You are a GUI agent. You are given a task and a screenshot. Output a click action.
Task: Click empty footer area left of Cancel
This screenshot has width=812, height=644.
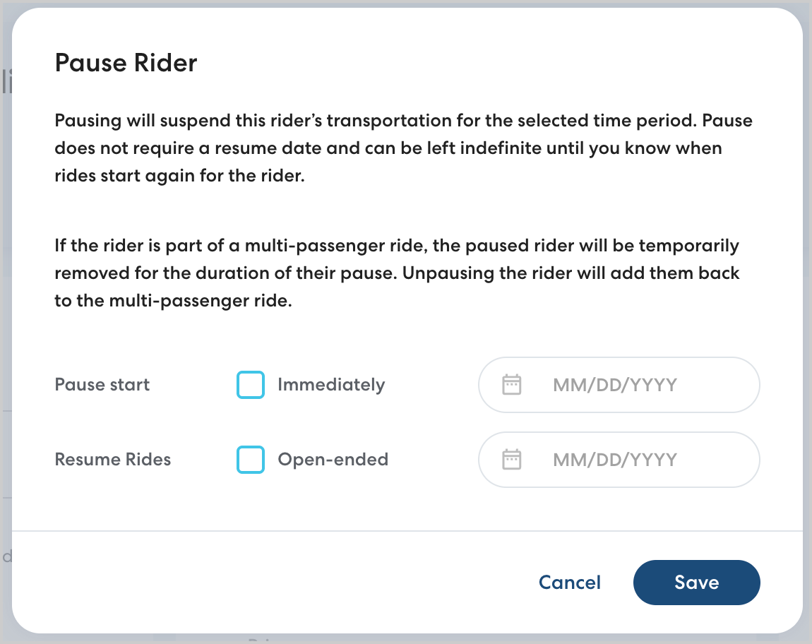pos(282,583)
